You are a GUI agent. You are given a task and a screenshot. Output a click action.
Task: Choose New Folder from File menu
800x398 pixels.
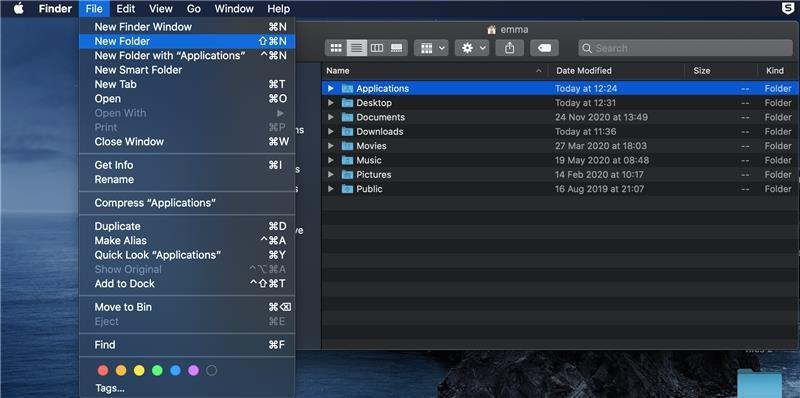pyautogui.click(x=187, y=41)
